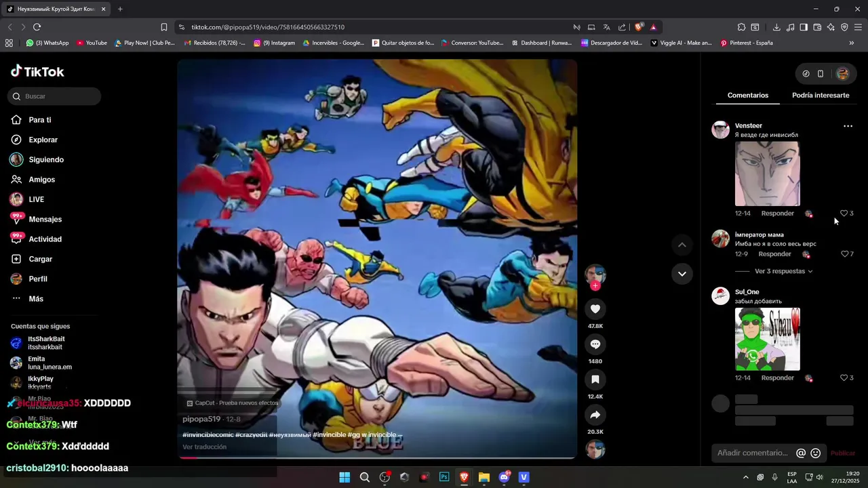868x488 pixels.
Task: Open the Brave VPN shield icon
Action: click(x=844, y=27)
